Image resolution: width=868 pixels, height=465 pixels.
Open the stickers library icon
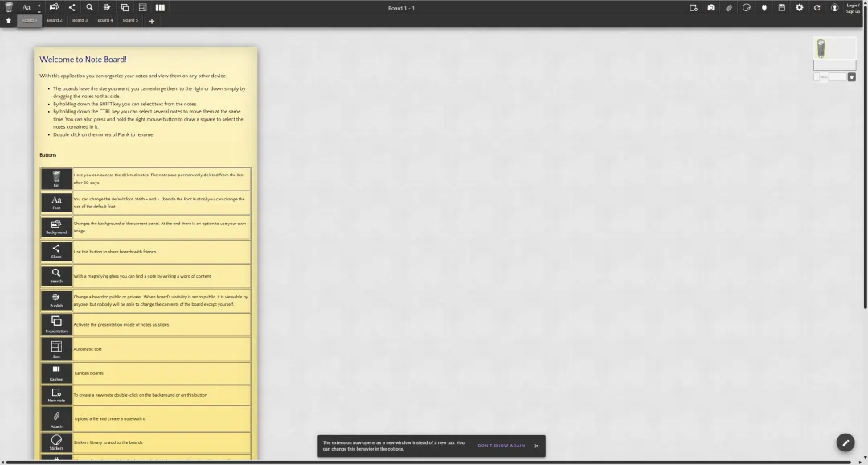tap(746, 8)
